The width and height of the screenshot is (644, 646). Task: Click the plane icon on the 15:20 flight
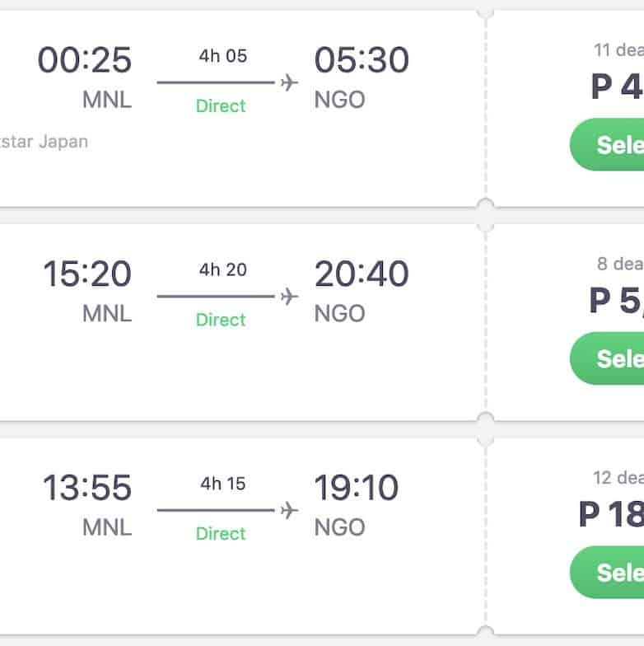(x=288, y=297)
